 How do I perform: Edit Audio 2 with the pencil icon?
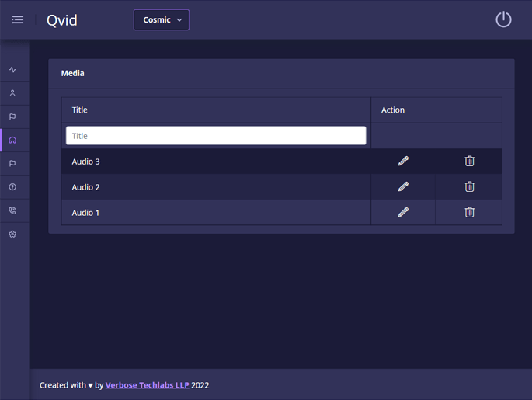403,187
